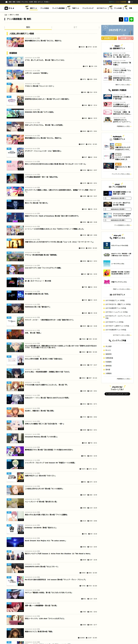Click おすすめアニメをもっと見る link
The width and height of the screenshot is (138, 644).
pyautogui.click(x=122, y=335)
